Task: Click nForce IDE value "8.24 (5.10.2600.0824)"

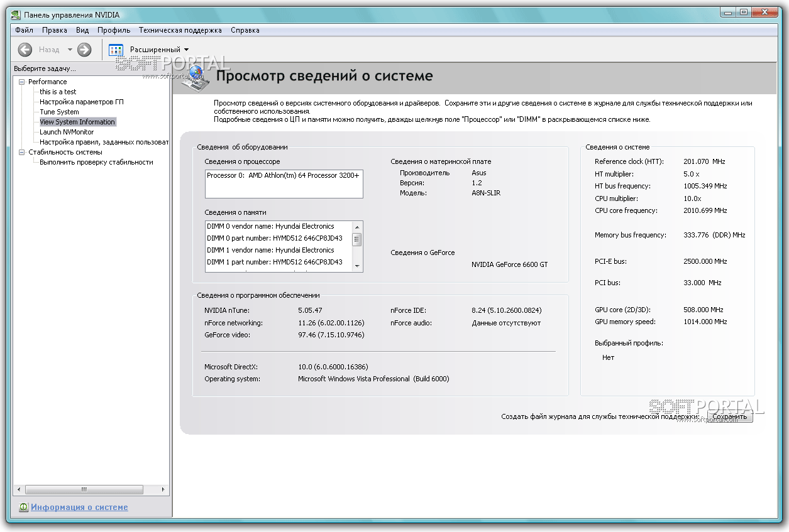Action: [x=507, y=310]
